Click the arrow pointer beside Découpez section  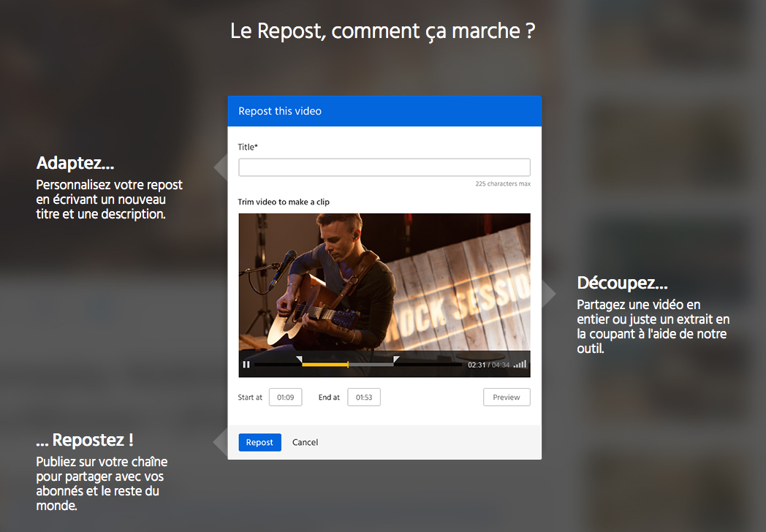pos(549,294)
